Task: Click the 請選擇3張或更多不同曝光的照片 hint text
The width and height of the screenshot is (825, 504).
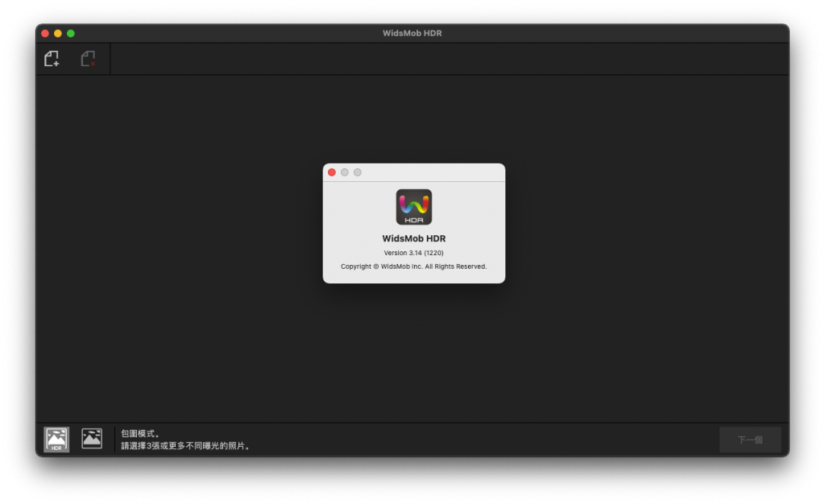Action: 185,446
